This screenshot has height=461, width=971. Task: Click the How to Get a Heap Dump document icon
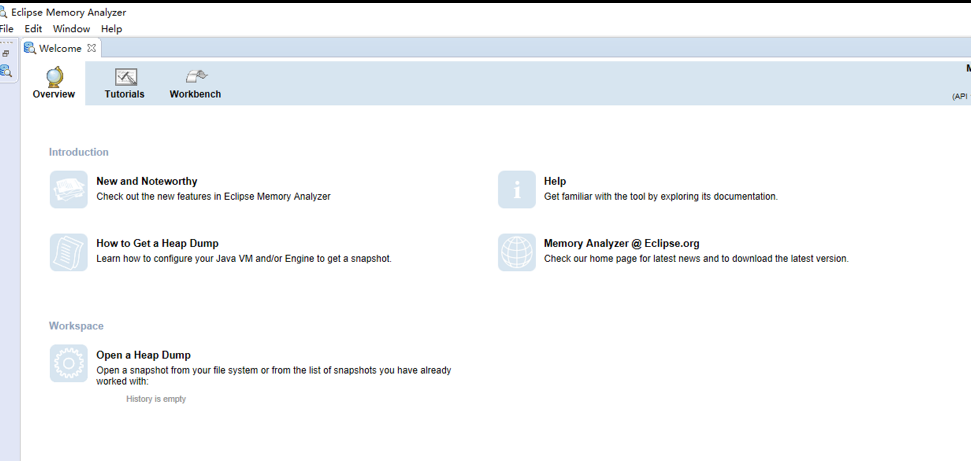tap(69, 252)
